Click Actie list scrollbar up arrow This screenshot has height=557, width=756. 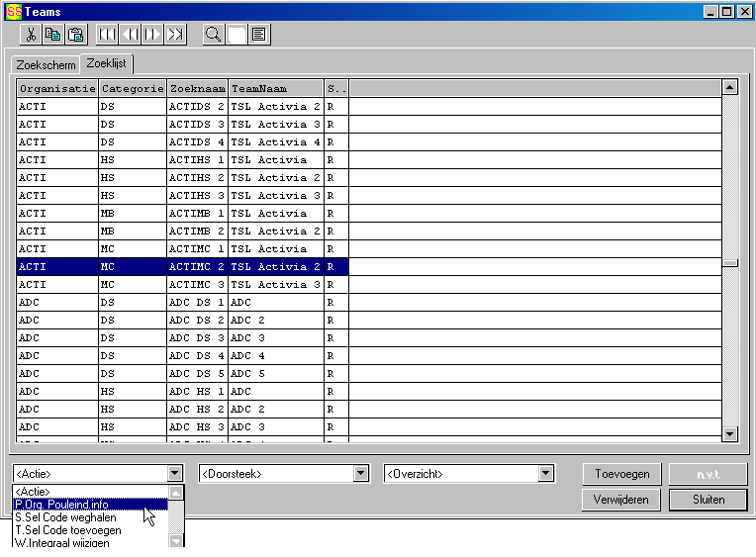point(176,493)
